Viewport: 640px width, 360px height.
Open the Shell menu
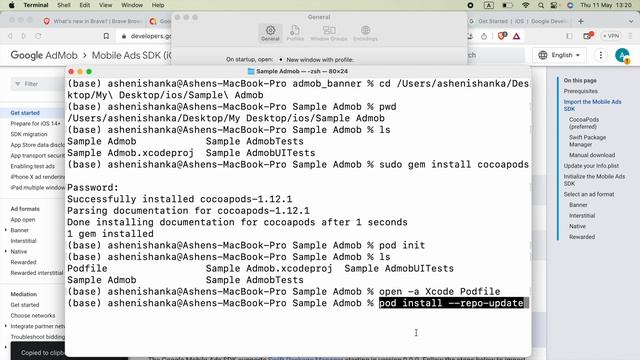(x=64, y=5)
